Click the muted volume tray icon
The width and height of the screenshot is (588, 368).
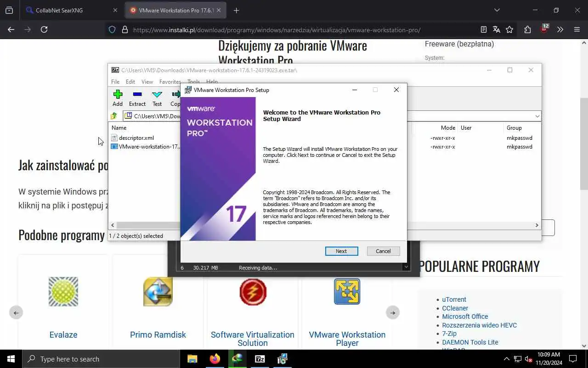click(x=529, y=359)
